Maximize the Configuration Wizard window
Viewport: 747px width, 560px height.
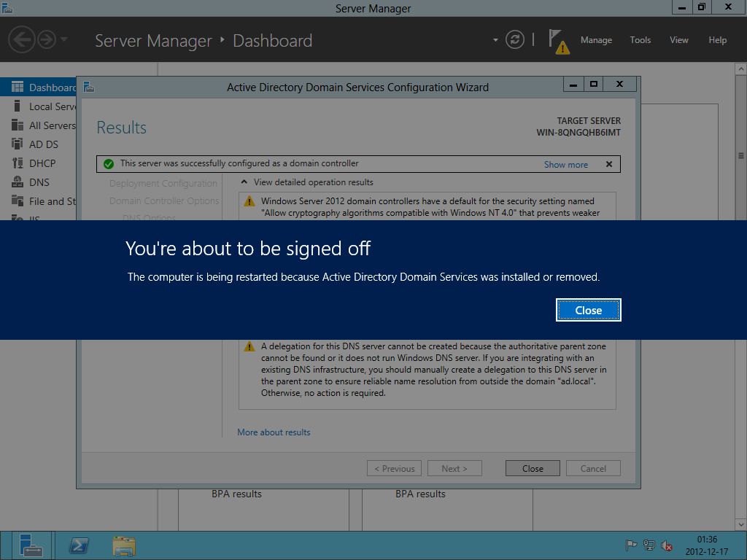click(x=594, y=85)
